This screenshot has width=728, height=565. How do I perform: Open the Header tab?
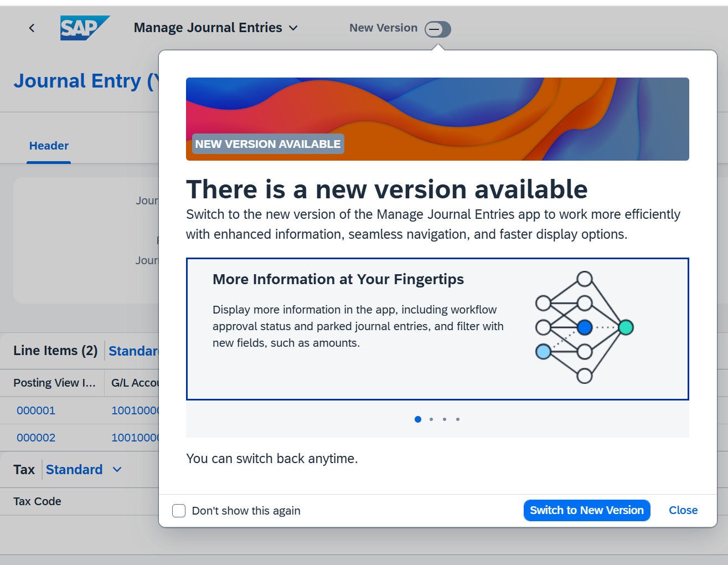click(x=49, y=146)
